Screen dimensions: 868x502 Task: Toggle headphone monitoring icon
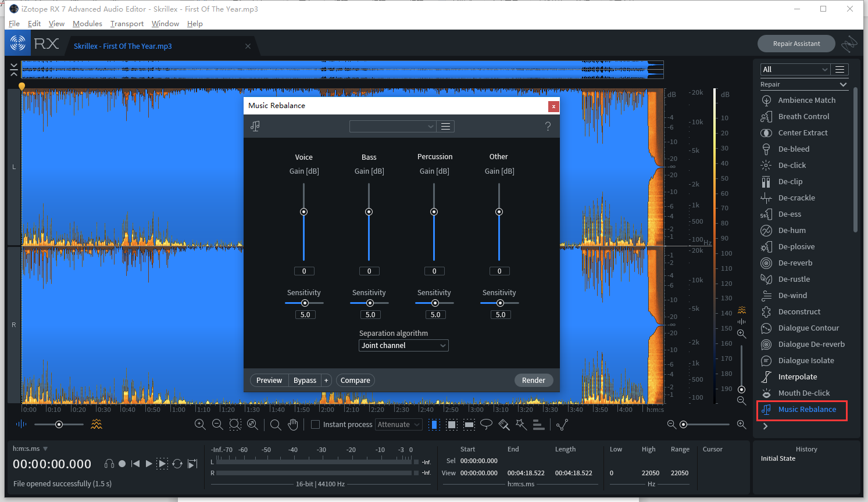109,464
